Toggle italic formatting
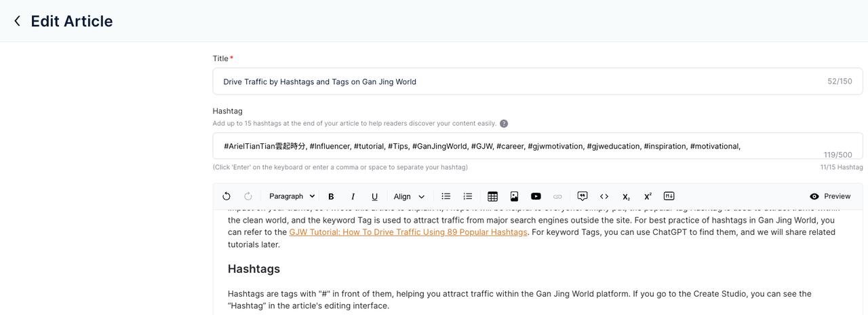 [353, 196]
